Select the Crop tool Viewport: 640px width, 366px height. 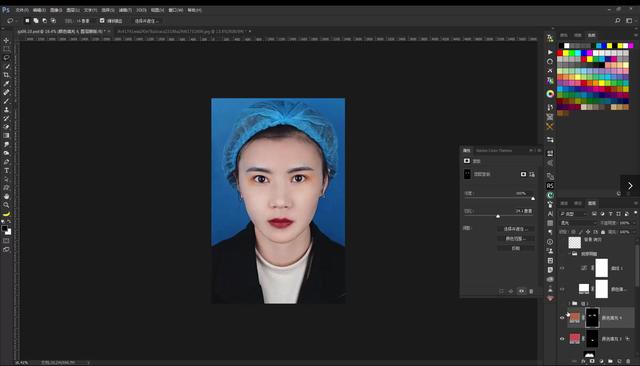tap(6, 75)
